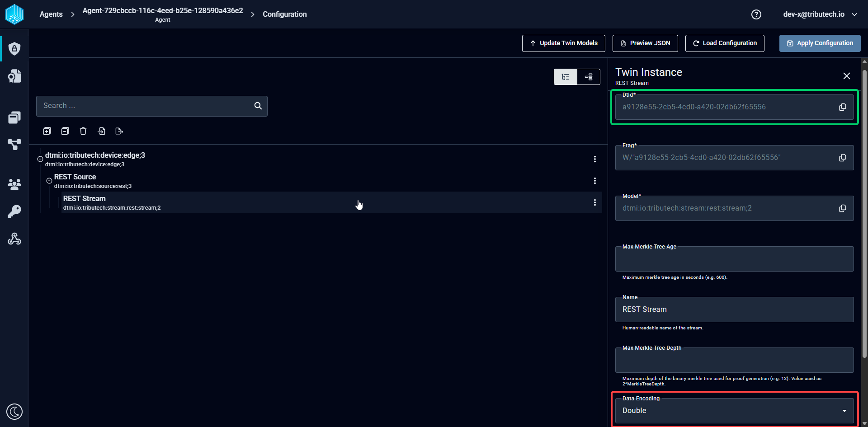This screenshot has height=427, width=868.
Task: Select the dtmi:io:tributech:device:edge;3 root row
Action: tap(322, 159)
